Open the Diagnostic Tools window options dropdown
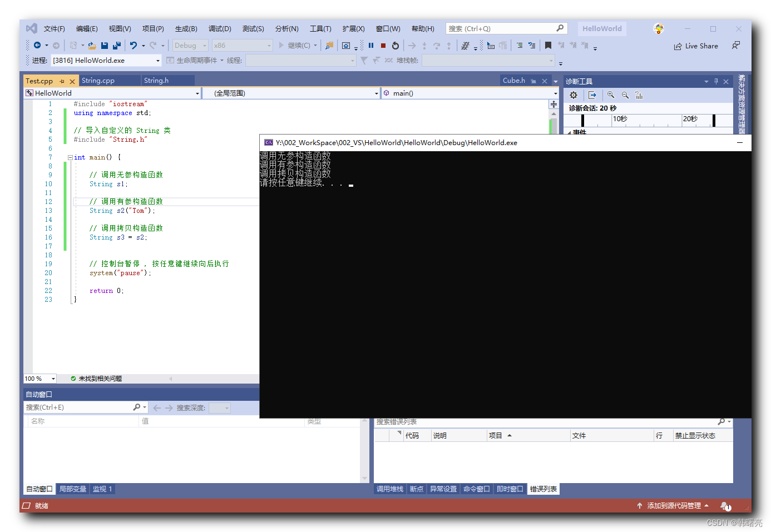 point(706,81)
